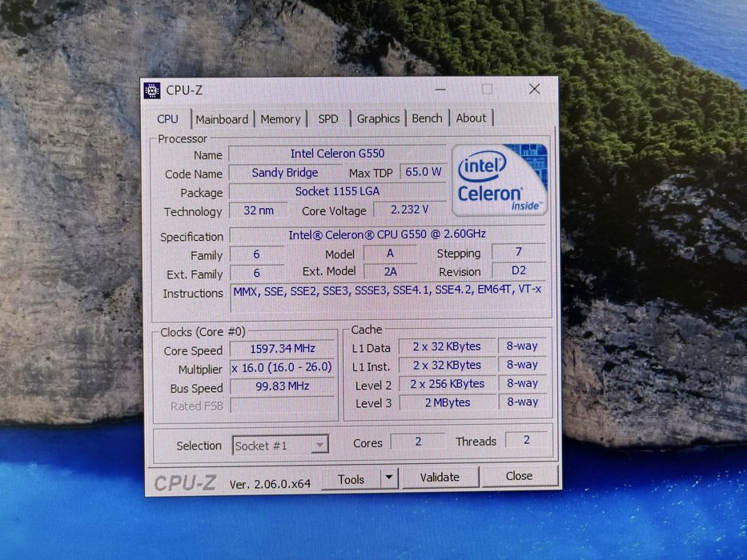Click the L1 Inst. value 2 x 32 KBytes

pyautogui.click(x=447, y=365)
